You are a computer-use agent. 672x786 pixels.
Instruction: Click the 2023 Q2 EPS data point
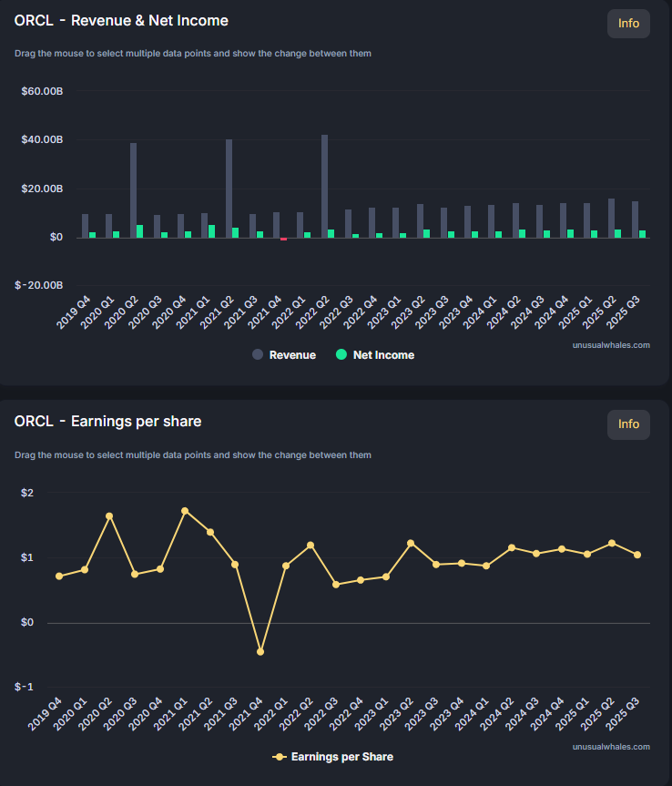pos(411,543)
